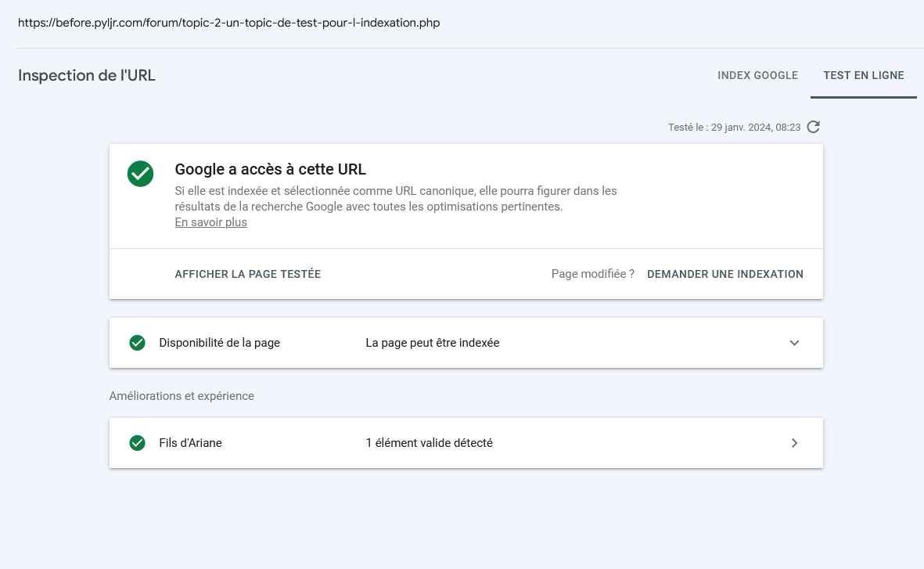Click the large green checkmark icon
The image size is (924, 569).
click(140, 174)
